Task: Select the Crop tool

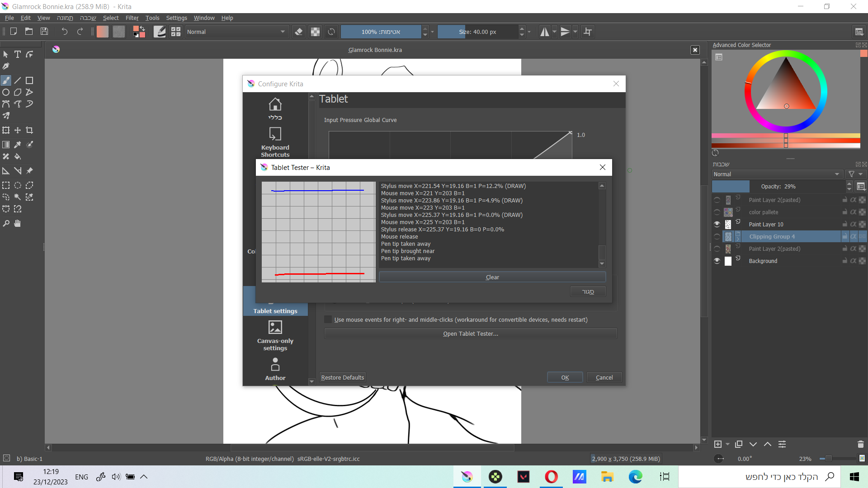Action: (x=29, y=130)
